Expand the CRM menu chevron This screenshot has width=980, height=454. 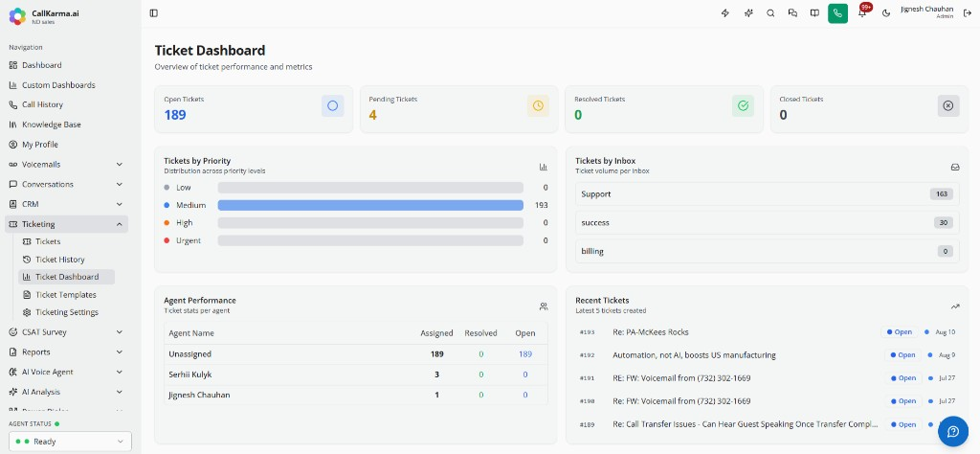coord(120,204)
